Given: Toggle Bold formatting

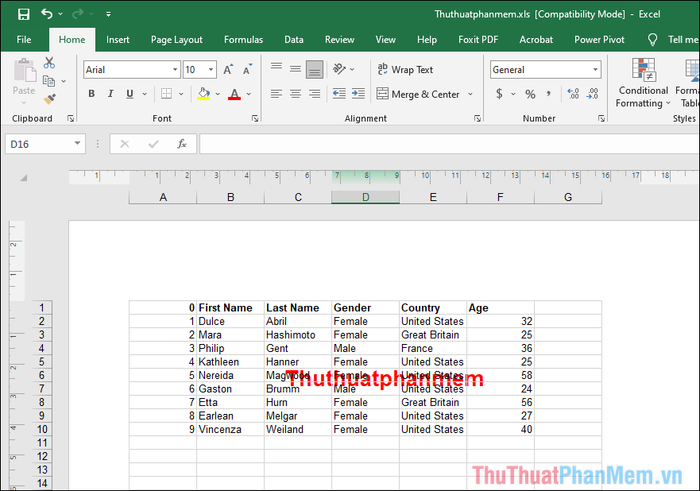Looking at the screenshot, I should click(x=92, y=94).
